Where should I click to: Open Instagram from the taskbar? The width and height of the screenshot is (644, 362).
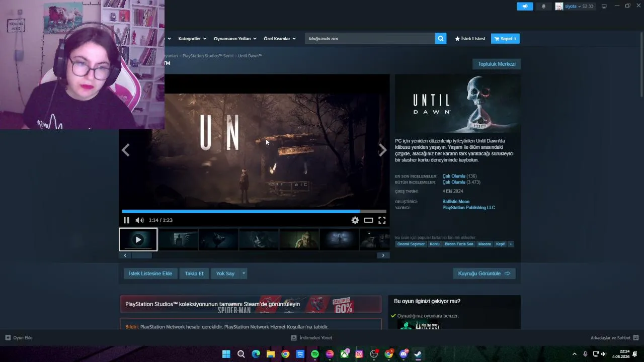(x=359, y=354)
